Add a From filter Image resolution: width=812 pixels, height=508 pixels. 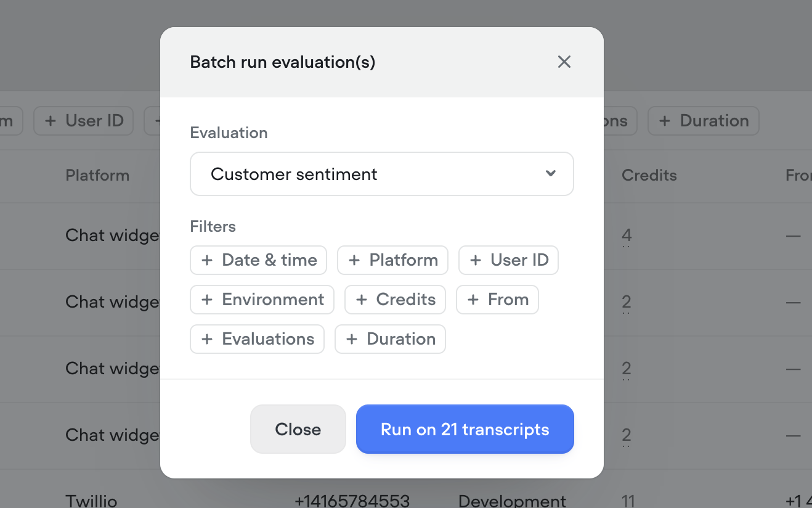[x=497, y=299]
